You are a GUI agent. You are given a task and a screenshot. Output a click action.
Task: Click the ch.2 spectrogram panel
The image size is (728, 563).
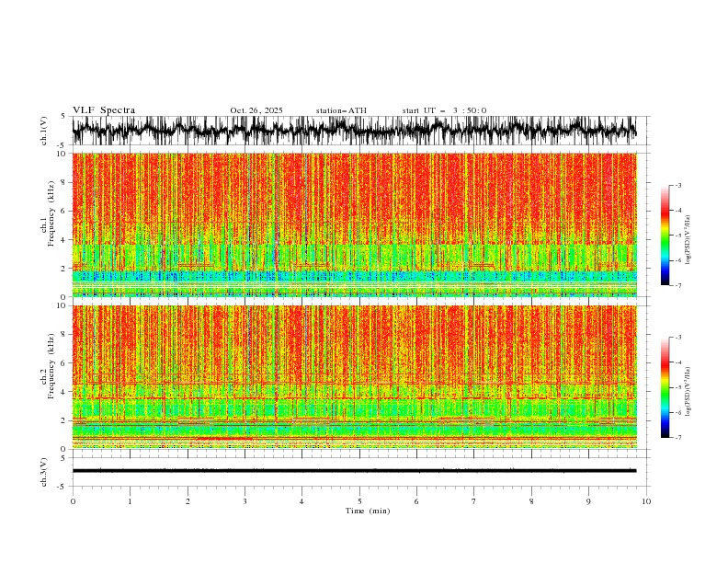(x=354, y=377)
